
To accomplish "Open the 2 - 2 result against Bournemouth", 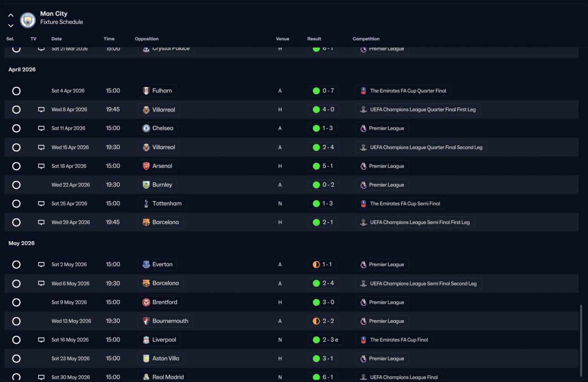I will 323,321.
